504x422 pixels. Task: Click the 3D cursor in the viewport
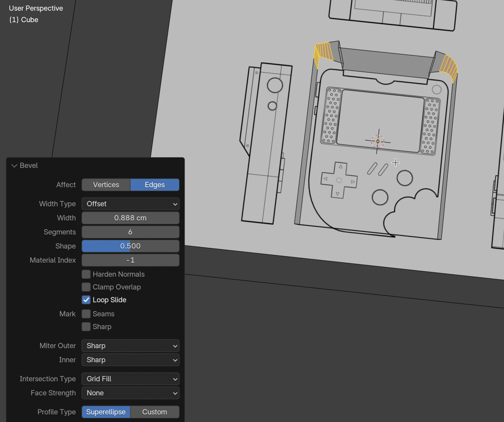pos(378,141)
